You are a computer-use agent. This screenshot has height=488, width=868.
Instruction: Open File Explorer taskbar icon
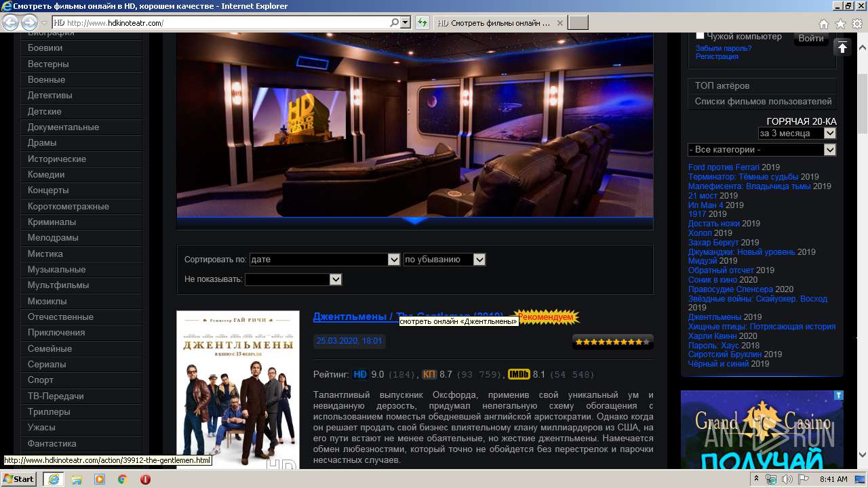[x=77, y=479]
